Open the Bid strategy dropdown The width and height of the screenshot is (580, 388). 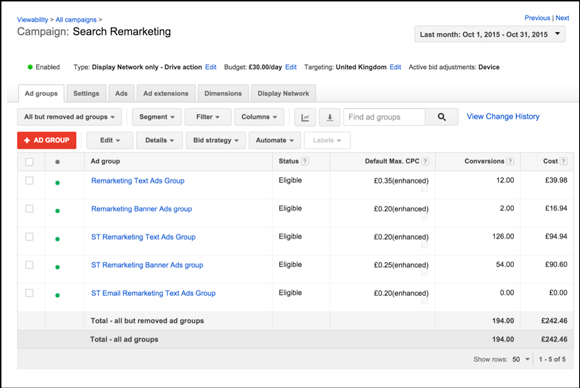point(216,140)
